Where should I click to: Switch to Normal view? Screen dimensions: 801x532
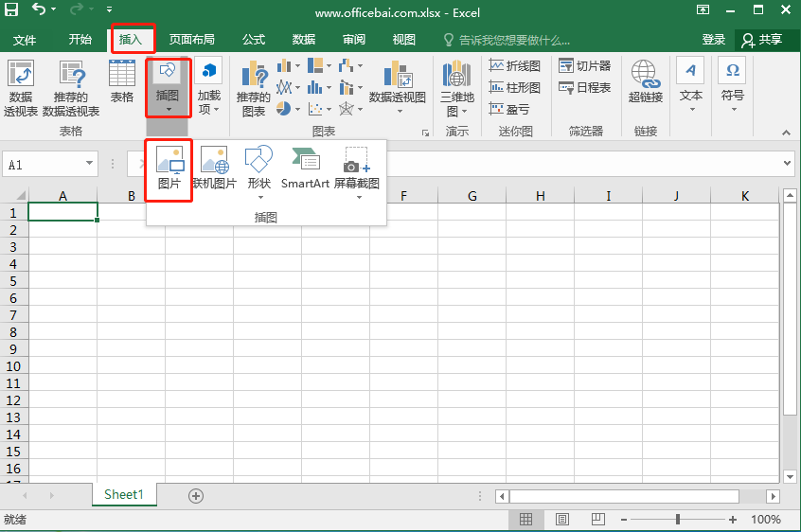tap(526, 520)
